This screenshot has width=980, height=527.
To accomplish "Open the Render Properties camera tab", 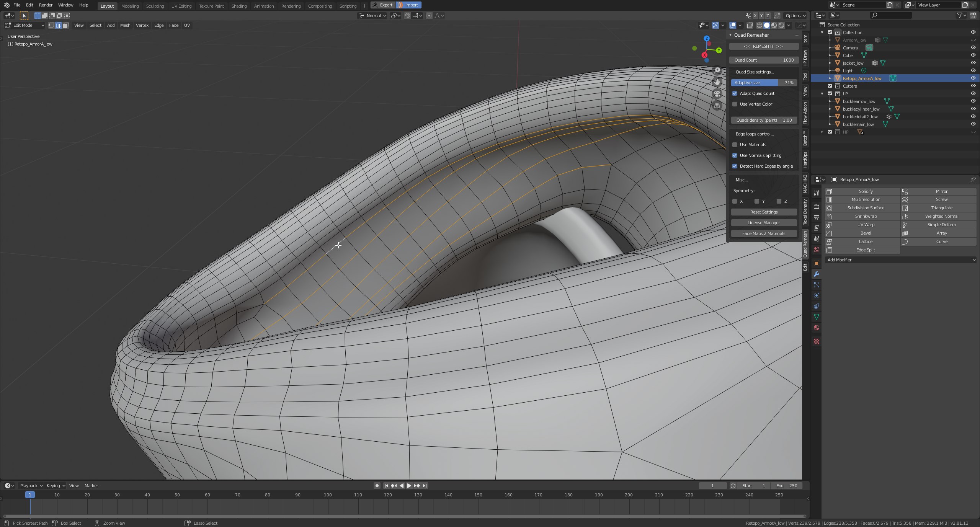I will pyautogui.click(x=817, y=206).
